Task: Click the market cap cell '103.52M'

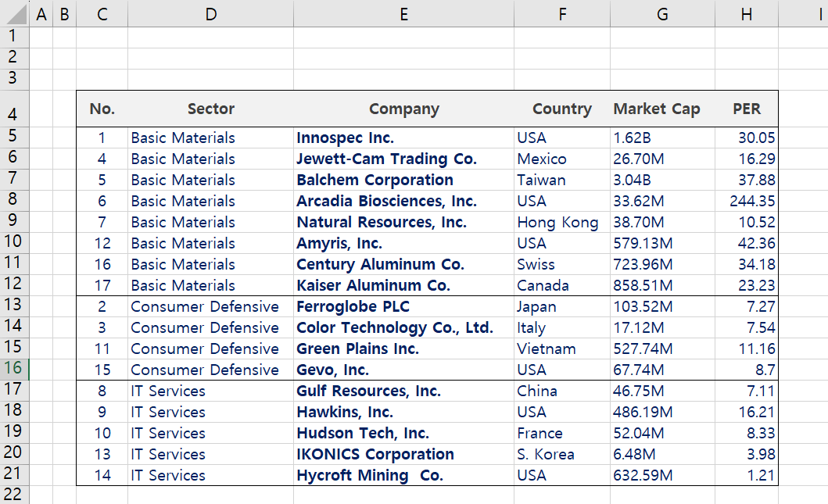Action: tap(662, 306)
